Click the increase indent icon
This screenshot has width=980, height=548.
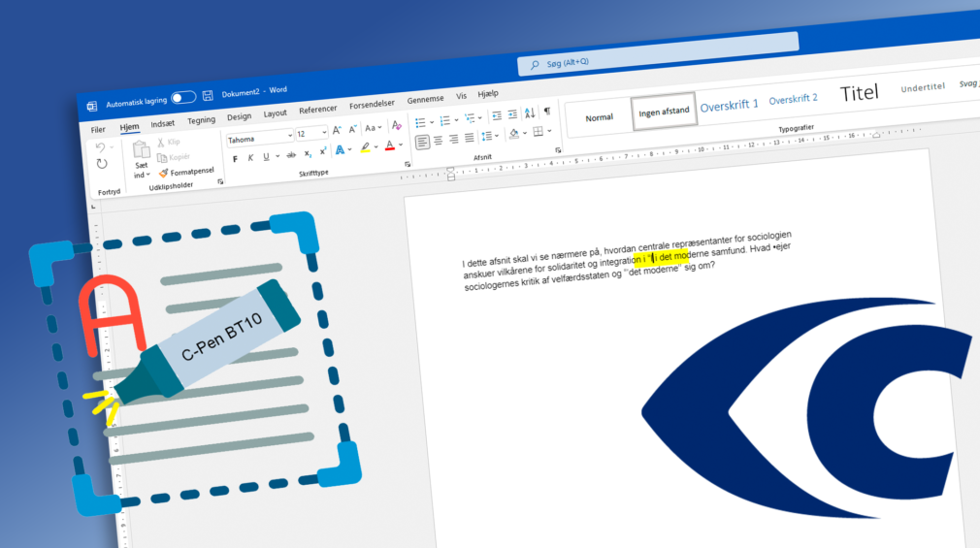coord(512,114)
